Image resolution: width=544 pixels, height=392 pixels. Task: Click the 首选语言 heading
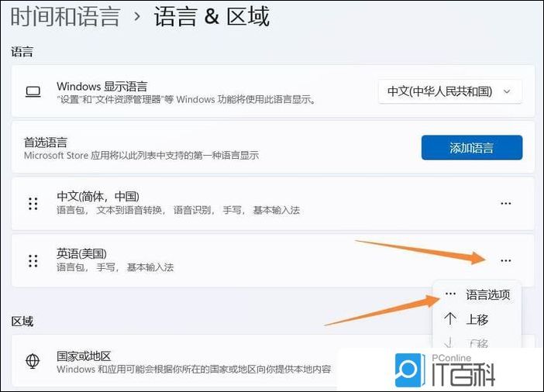click(46, 143)
